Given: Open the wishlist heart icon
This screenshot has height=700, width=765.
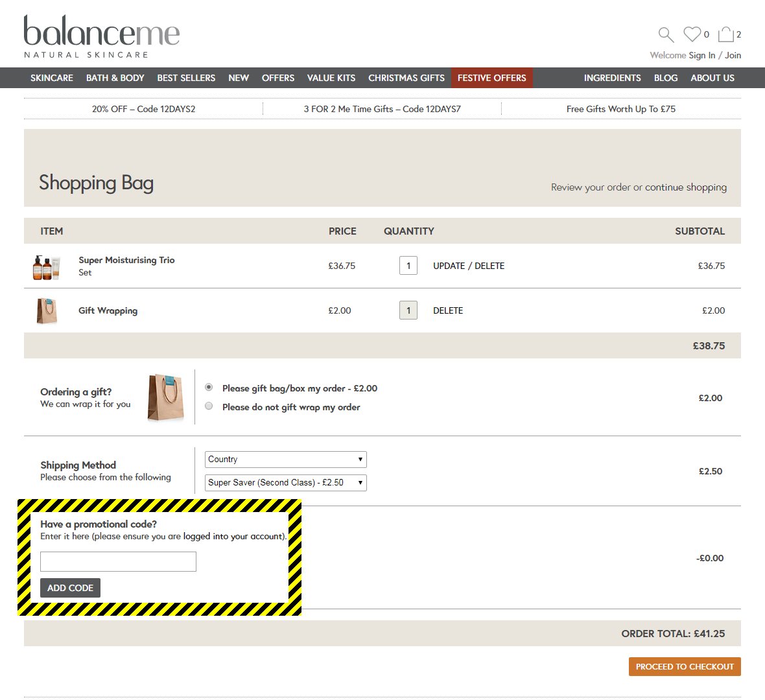Looking at the screenshot, I should click(x=692, y=34).
